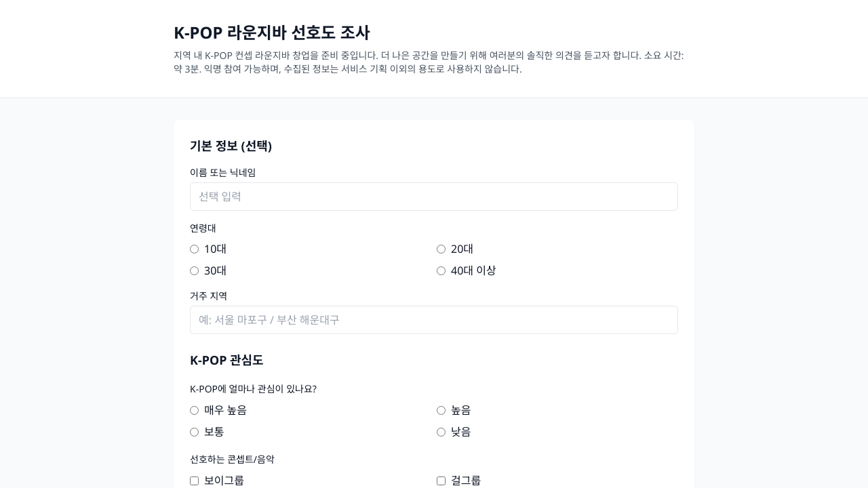Focus the 거주 지역 input field

(x=434, y=320)
